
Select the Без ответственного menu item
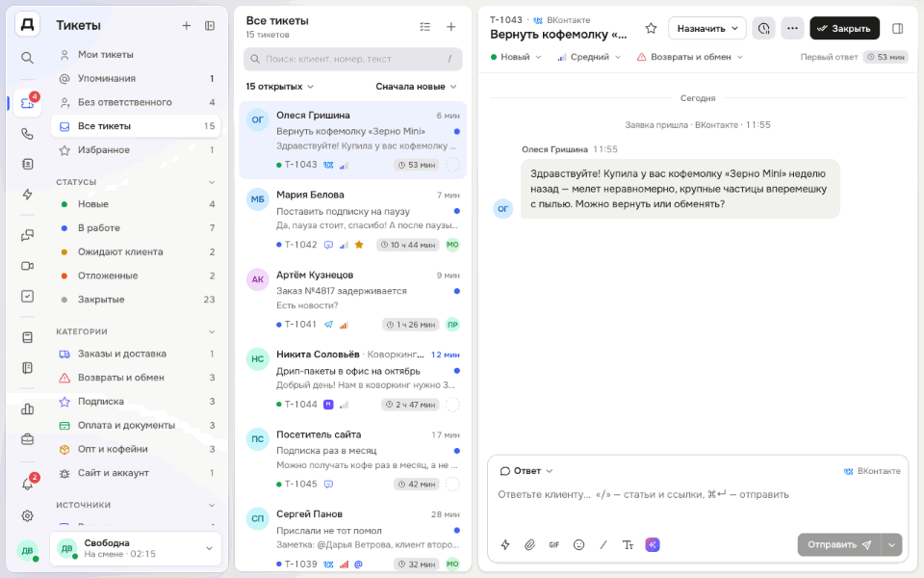[136, 102]
